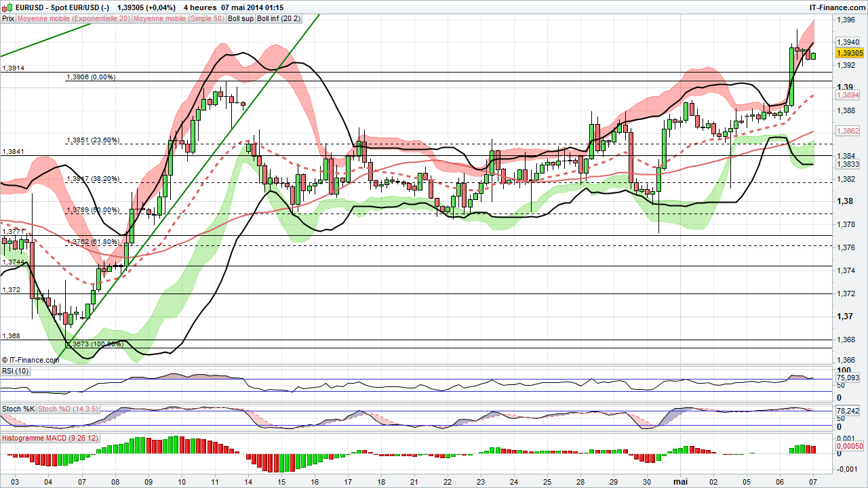Open the 'RSI (10)' indicator settings
Image resolution: width=868 pixels, height=488 pixels.
pyautogui.click(x=15, y=371)
